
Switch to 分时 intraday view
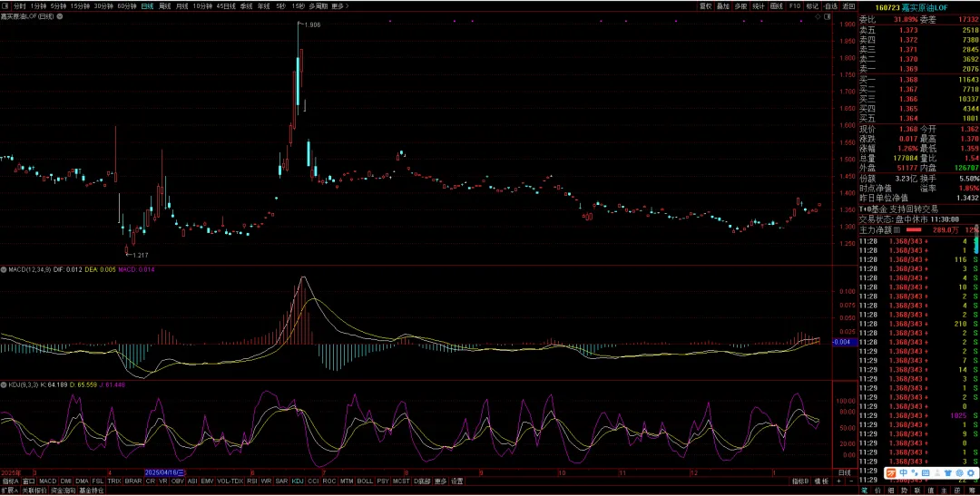coord(19,5)
